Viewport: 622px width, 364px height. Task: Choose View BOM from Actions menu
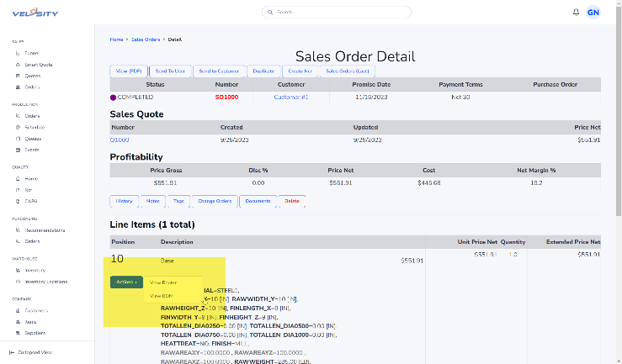point(162,296)
